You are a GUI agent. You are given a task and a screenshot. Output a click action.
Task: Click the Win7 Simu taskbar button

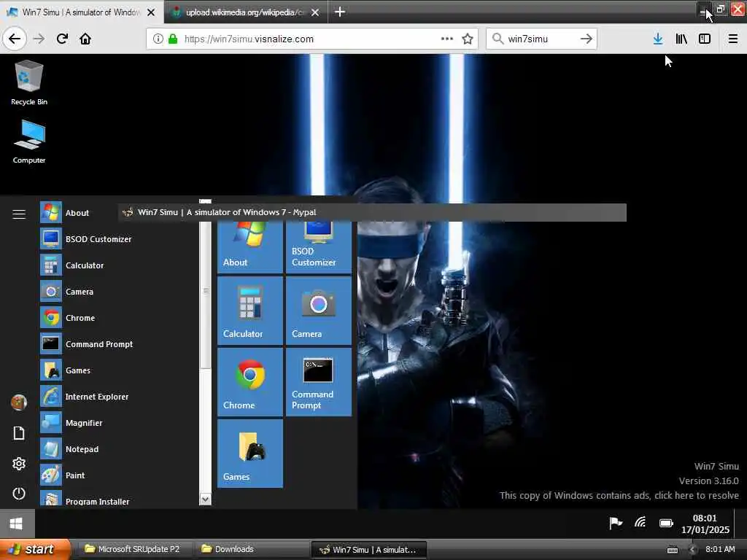[x=368, y=550]
